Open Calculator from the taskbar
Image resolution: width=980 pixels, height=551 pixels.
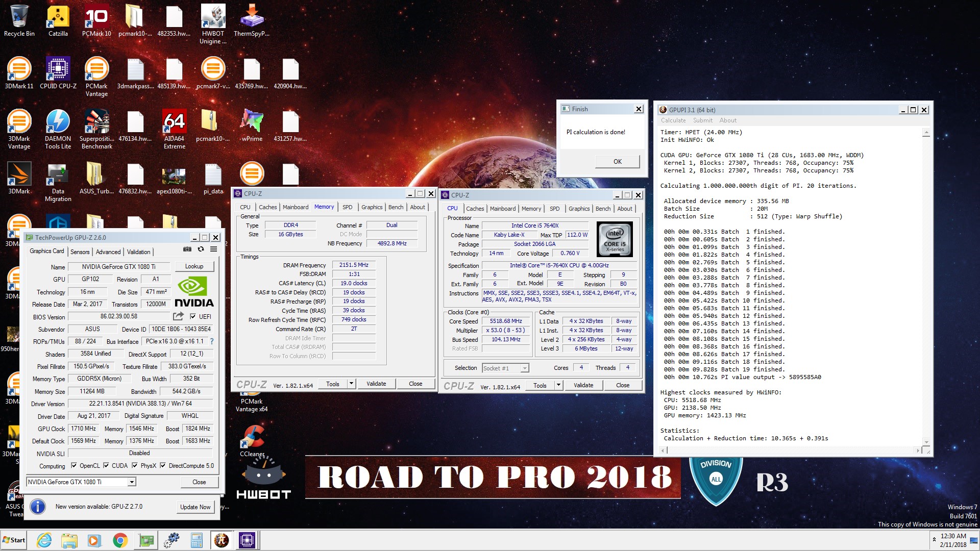(x=197, y=540)
